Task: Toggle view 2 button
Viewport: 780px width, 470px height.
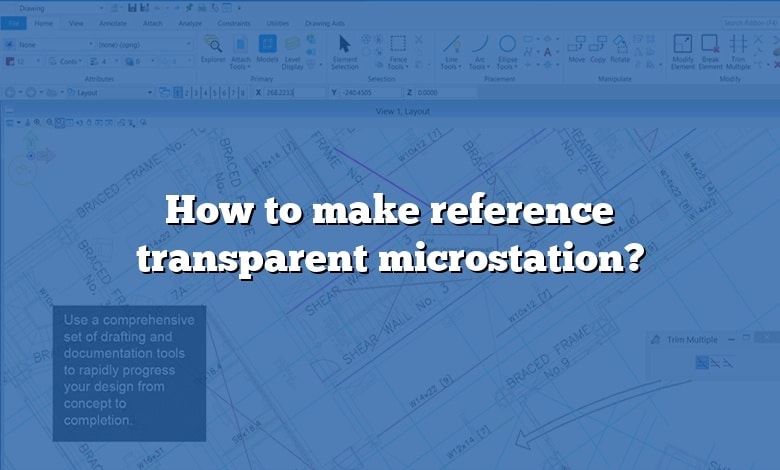Action: point(187,93)
